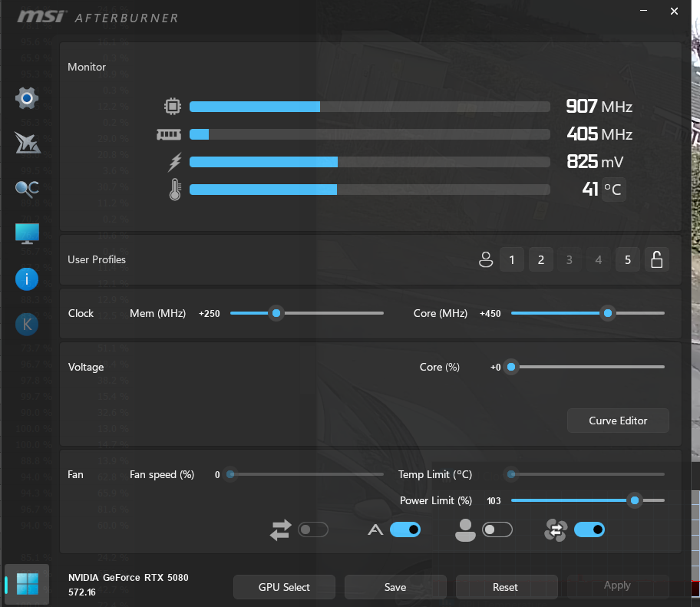Select user profile slot 2
This screenshot has height=607, width=700.
pos(540,260)
